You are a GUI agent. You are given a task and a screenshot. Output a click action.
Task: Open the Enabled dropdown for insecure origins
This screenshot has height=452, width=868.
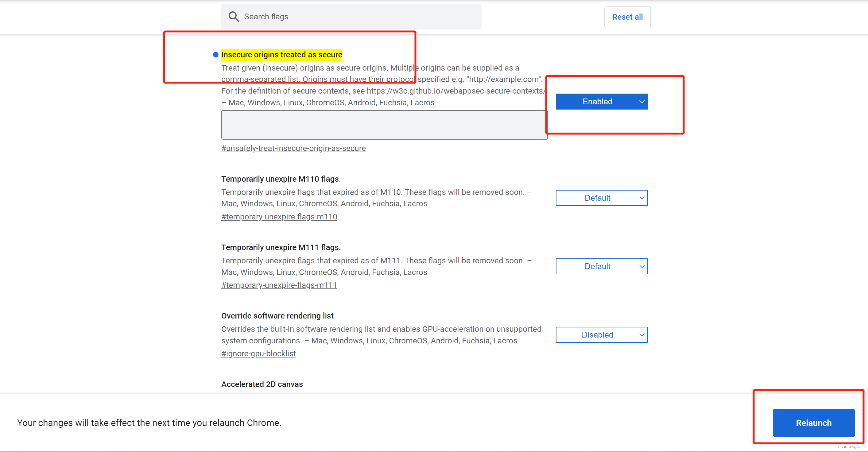[x=597, y=101]
